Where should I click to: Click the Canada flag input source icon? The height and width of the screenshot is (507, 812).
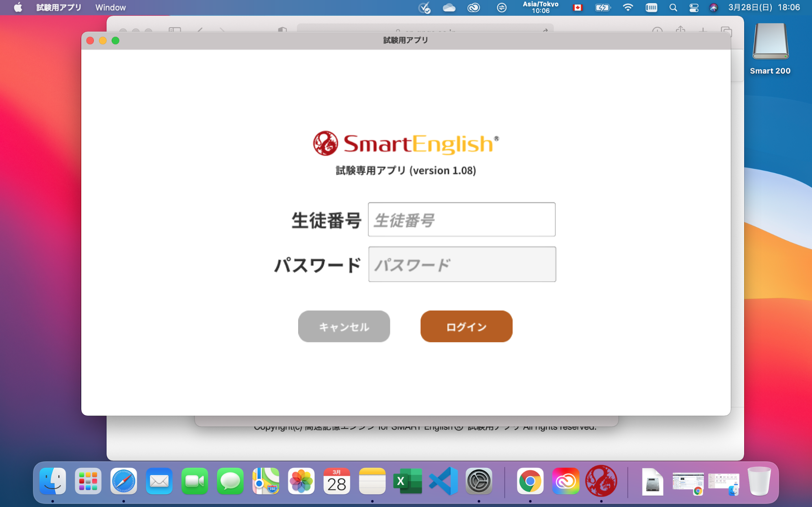pos(577,7)
